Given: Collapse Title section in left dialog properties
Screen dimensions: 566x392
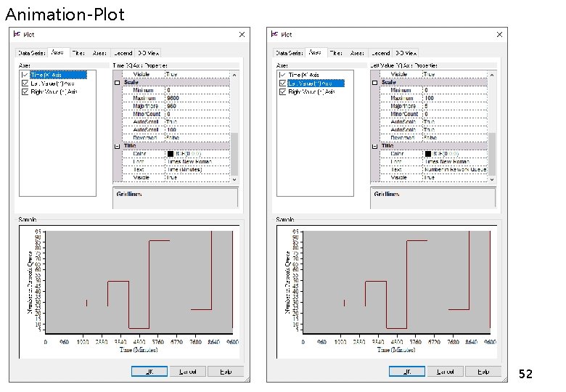Looking at the screenshot, I should 117,146.
